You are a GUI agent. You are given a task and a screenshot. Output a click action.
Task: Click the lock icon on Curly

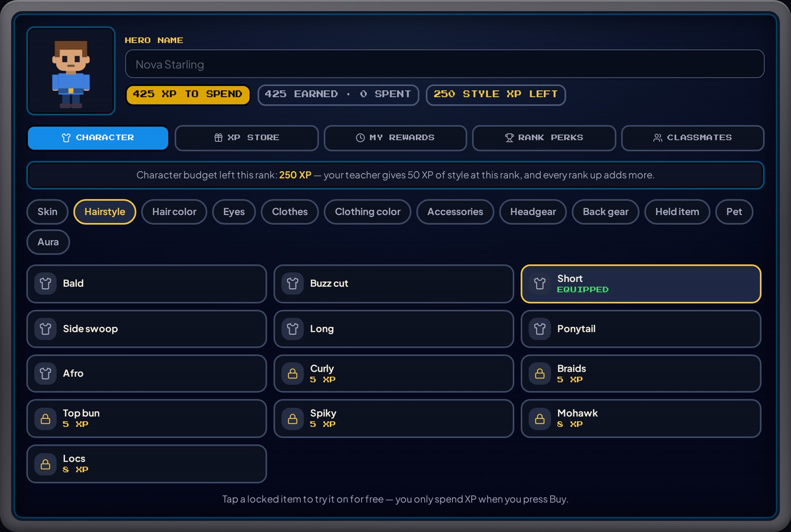293,373
